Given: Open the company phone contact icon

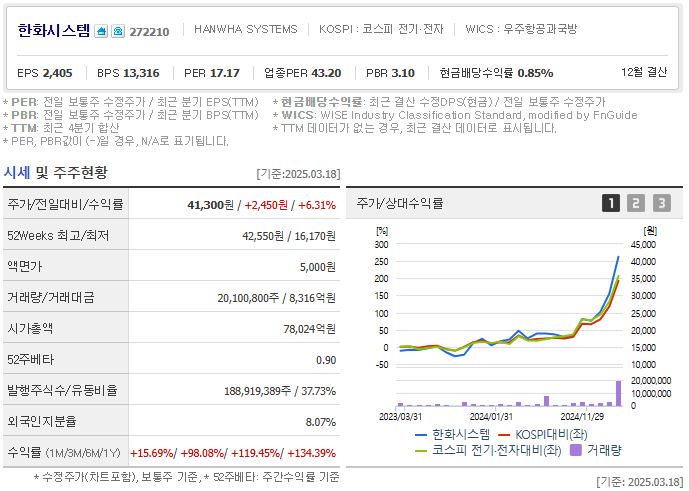Looking at the screenshot, I should point(118,32).
